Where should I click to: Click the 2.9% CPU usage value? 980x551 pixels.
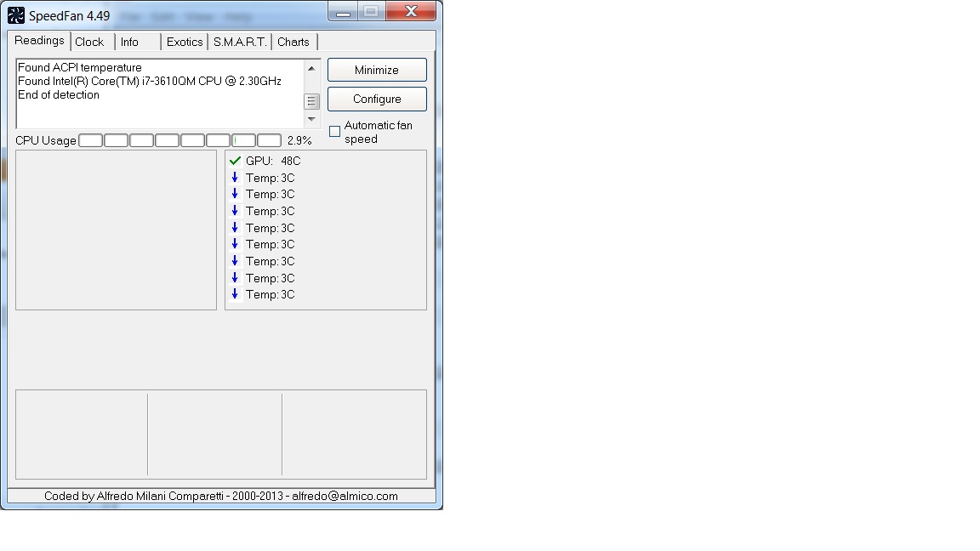(299, 140)
